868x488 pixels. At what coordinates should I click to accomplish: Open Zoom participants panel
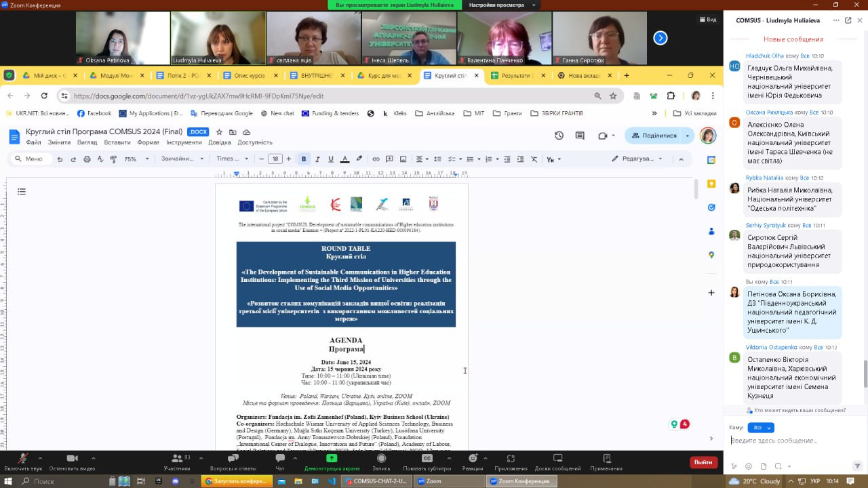click(177, 460)
